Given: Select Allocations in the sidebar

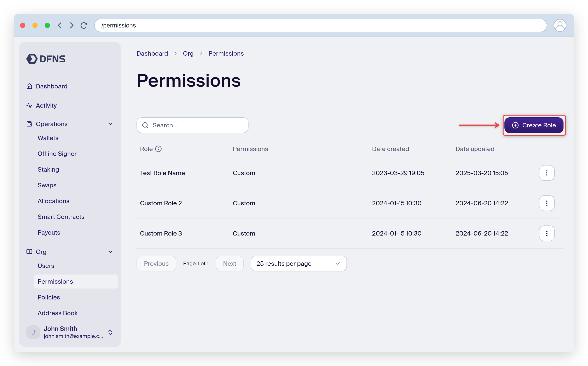Looking at the screenshot, I should point(53,201).
